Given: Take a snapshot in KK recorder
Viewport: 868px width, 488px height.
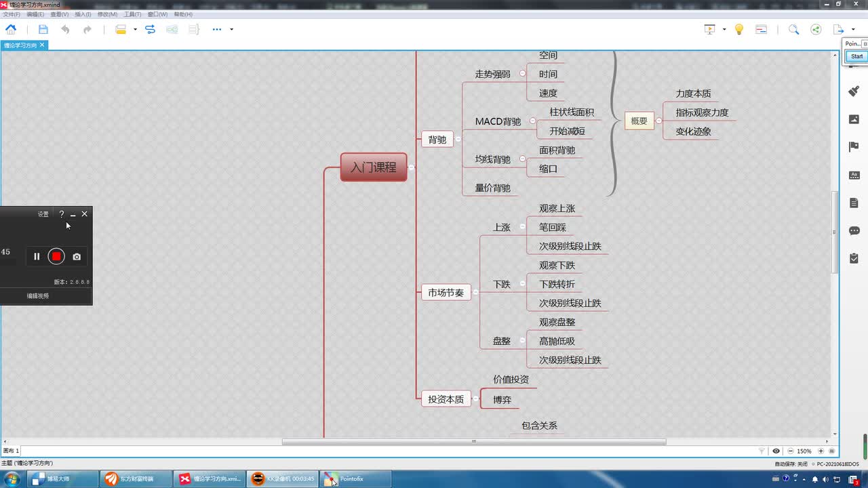Looking at the screenshot, I should tap(77, 256).
